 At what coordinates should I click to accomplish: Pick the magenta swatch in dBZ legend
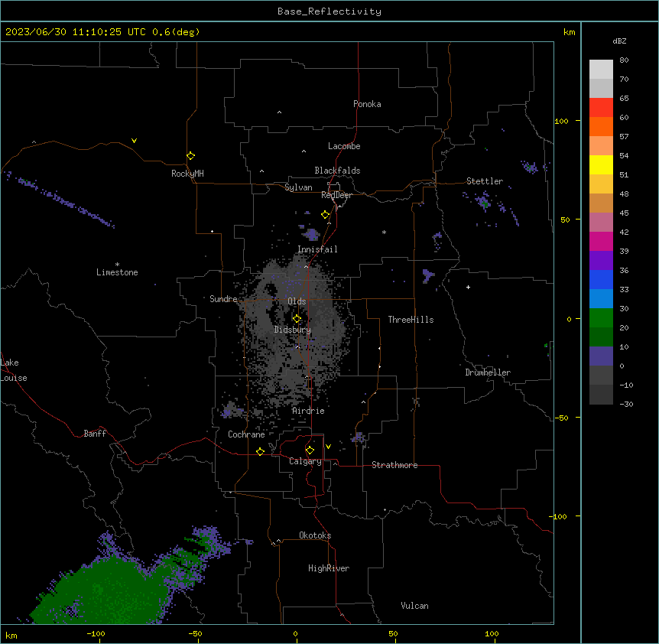pyautogui.click(x=601, y=241)
